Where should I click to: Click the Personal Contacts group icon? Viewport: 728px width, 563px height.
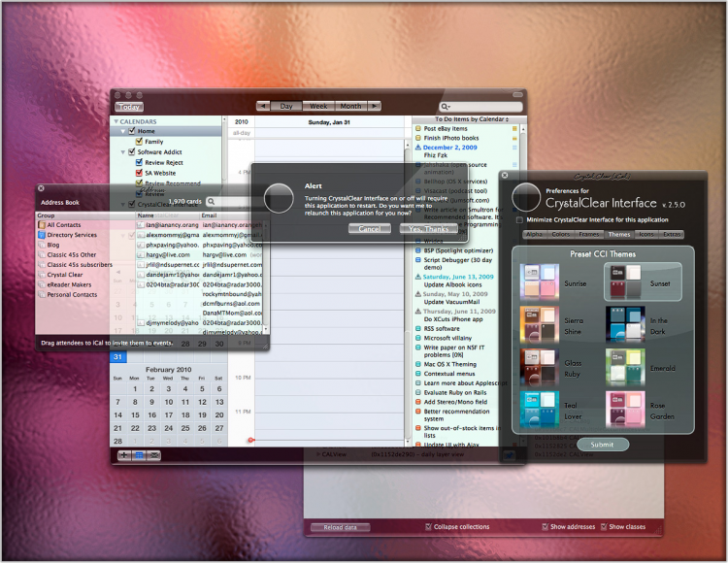click(x=42, y=295)
